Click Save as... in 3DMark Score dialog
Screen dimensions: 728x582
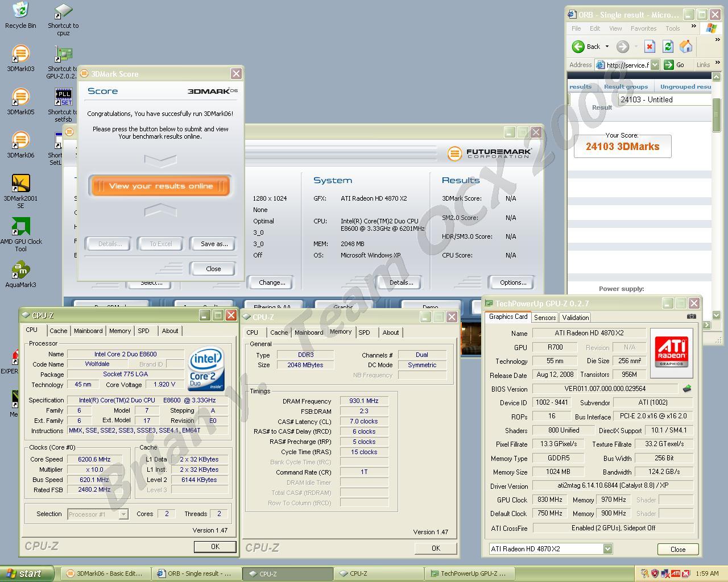click(214, 244)
